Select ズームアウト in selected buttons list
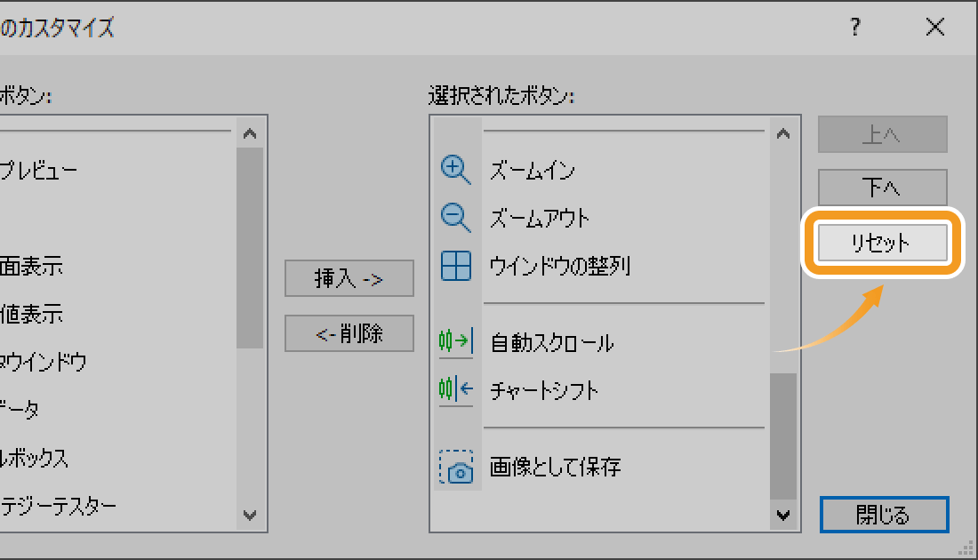Viewport: 978px width, 560px height. click(x=540, y=219)
